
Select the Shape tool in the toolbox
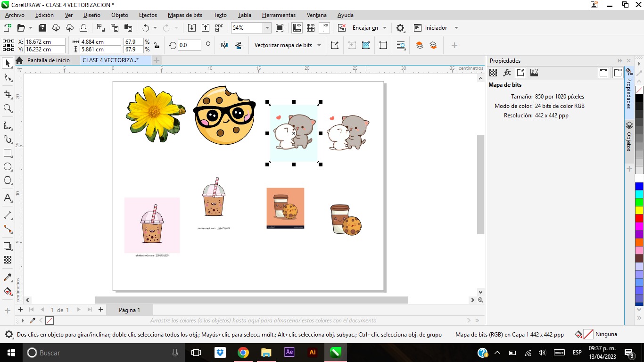click(8, 78)
